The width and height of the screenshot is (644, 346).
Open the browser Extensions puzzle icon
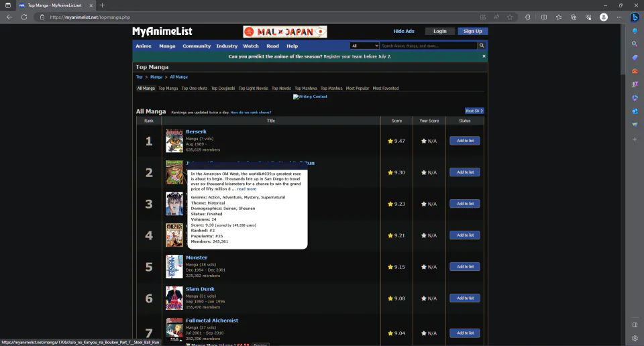pyautogui.click(x=528, y=17)
